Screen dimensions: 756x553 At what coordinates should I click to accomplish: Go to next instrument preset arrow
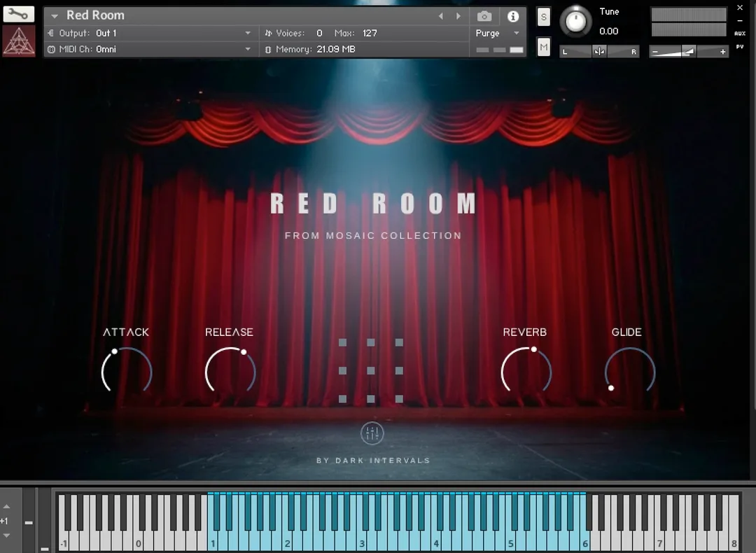click(458, 16)
